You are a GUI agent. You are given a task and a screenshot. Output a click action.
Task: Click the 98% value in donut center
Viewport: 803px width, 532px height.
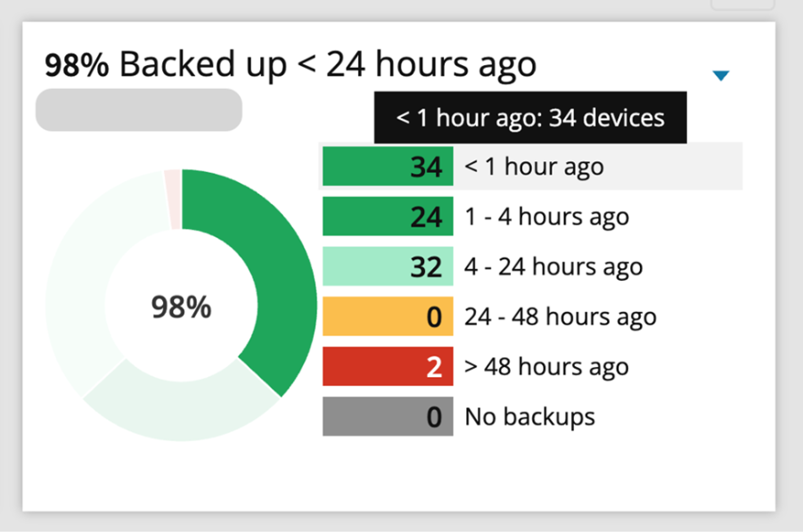coord(181,307)
